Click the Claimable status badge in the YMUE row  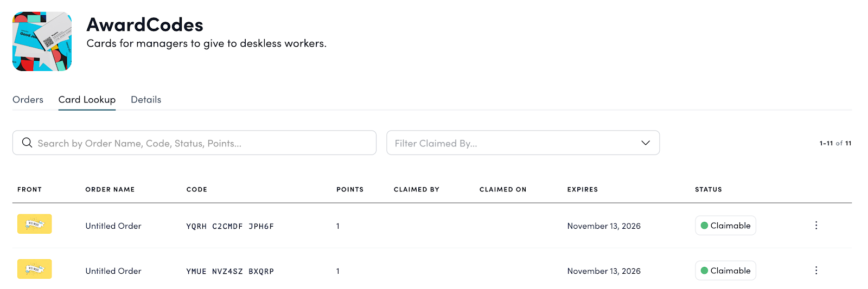point(725,271)
